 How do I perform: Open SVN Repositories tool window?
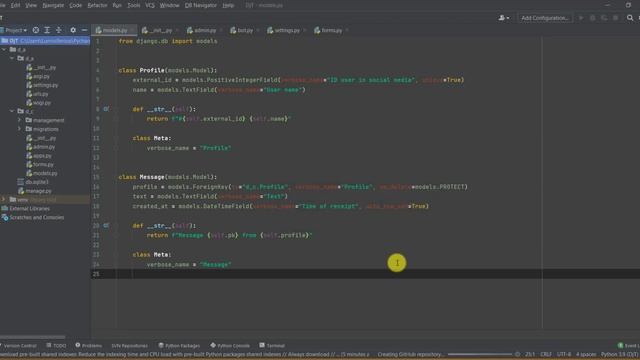coord(129,346)
